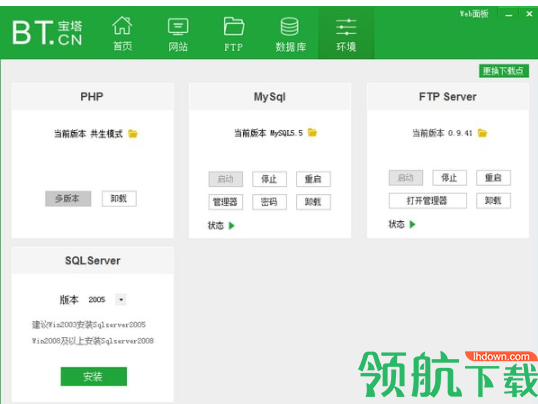The image size is (538, 404).
Task: Open the MySQL5.5 folder icon
Action: 312,132
